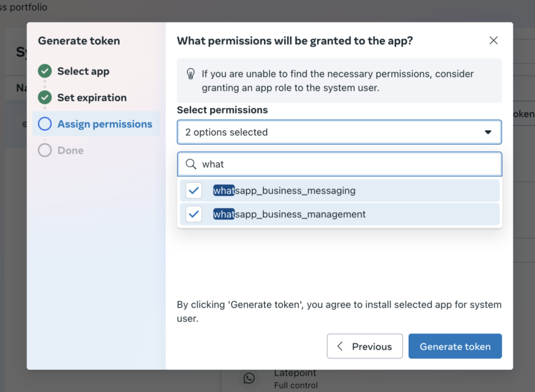Click the Generate token button
This screenshot has width=535, height=392.
[455, 346]
